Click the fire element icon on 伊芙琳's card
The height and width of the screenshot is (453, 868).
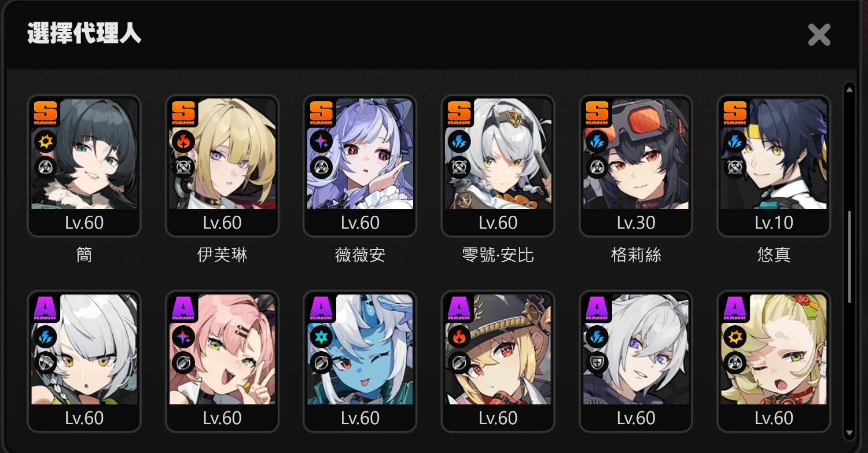(183, 141)
